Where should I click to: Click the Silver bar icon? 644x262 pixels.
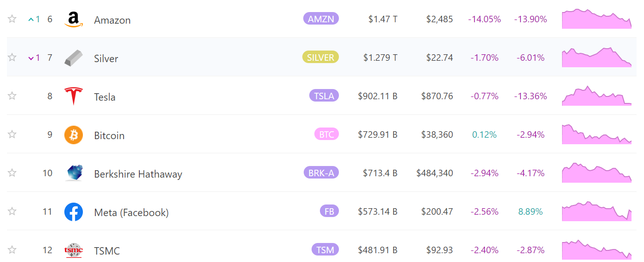pyautogui.click(x=73, y=58)
